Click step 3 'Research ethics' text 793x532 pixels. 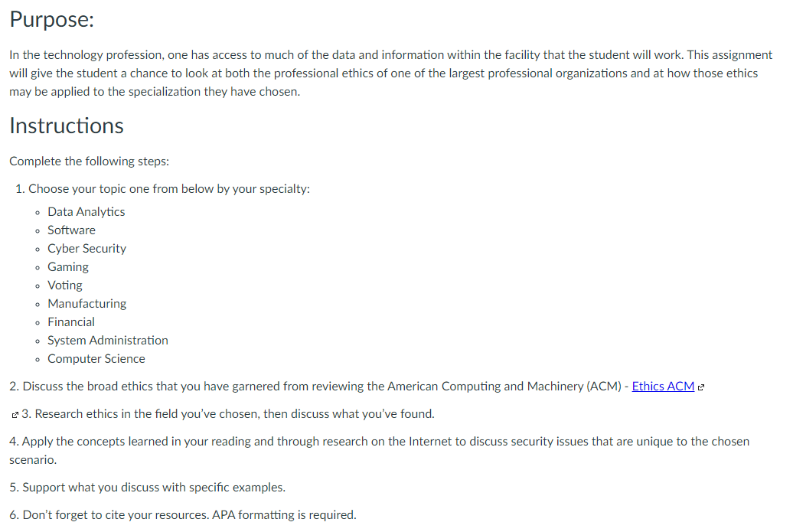pos(227,414)
